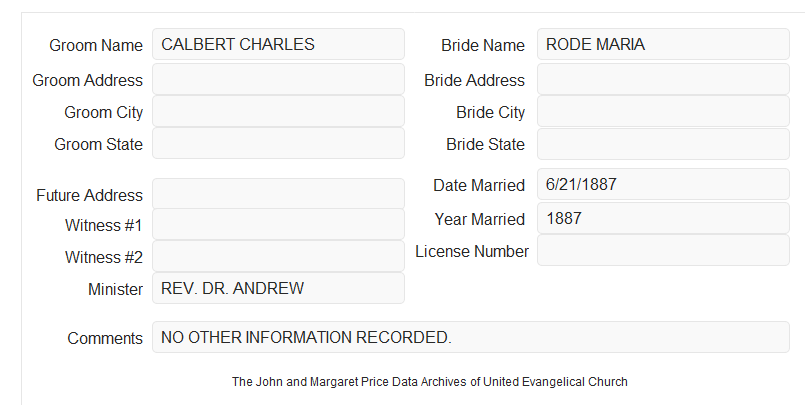
Task: Click the empty Witness #2 field
Action: (278, 256)
